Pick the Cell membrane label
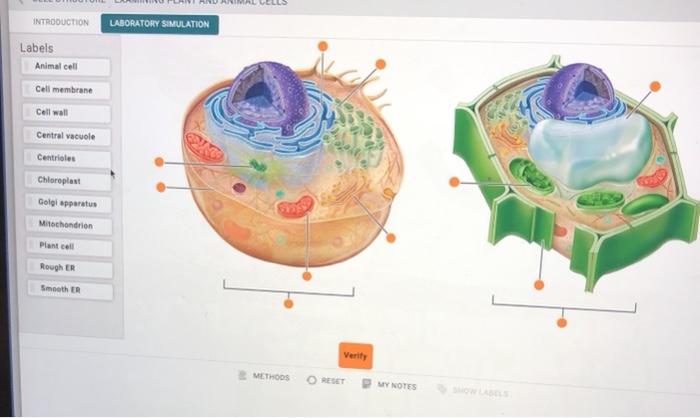The image size is (700, 418). [x=66, y=90]
